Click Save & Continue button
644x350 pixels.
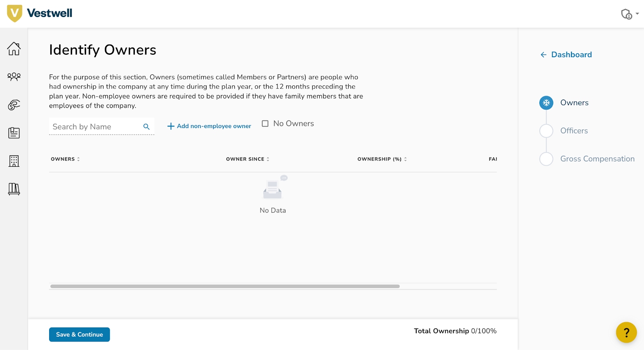[79, 334]
